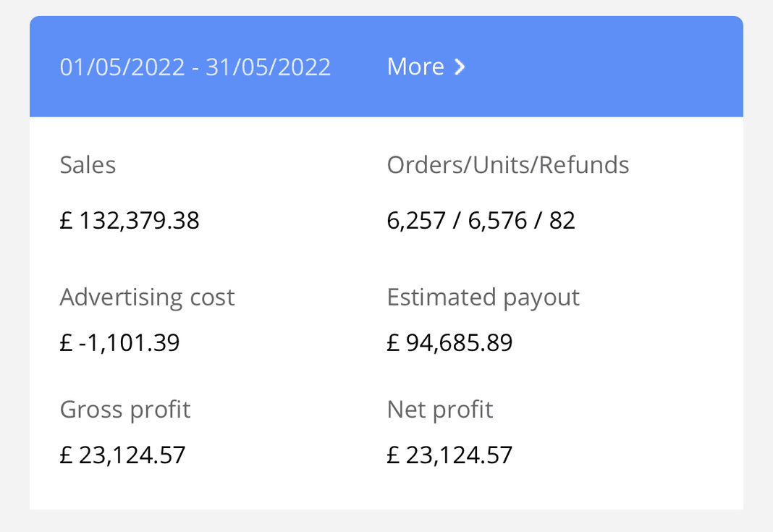This screenshot has width=773, height=532.
Task: Click the chevron arrow next to More
Action: point(460,67)
